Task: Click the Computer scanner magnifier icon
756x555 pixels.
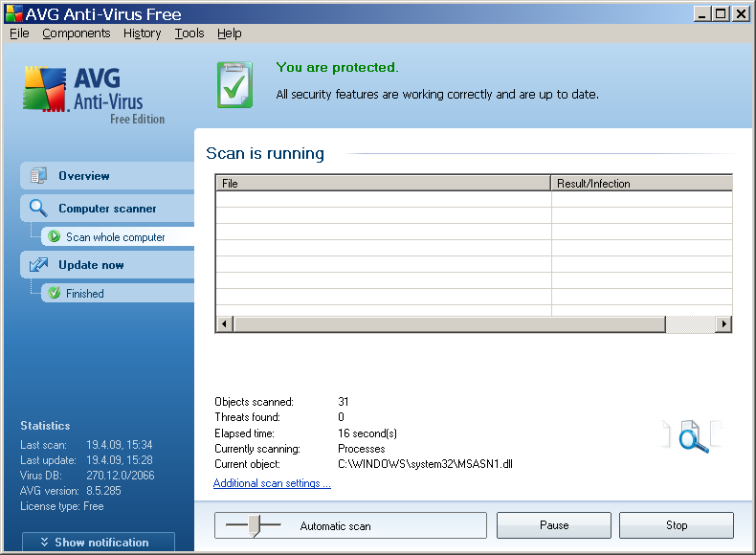Action: pos(38,208)
